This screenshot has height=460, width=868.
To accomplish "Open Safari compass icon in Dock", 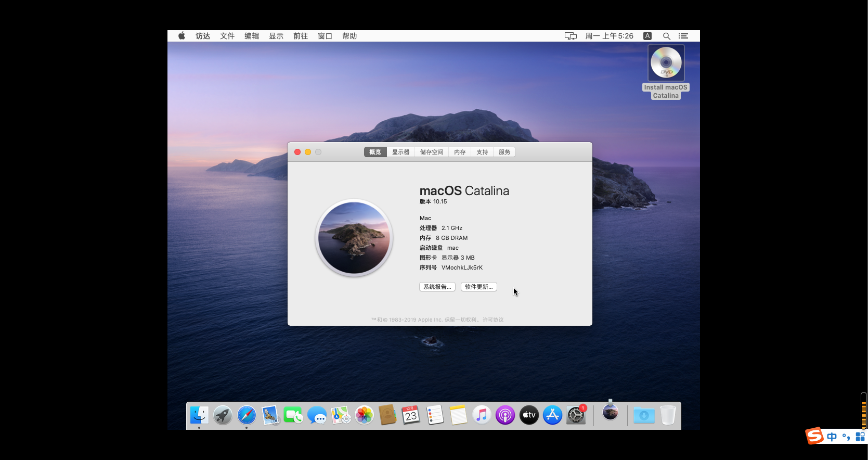I will pos(247,415).
